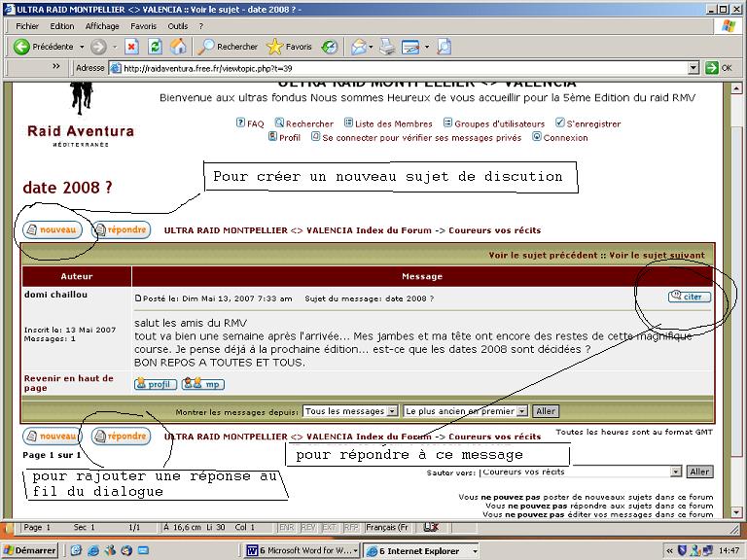The height and width of the screenshot is (560, 747).
Task: Expand mail icon dropdown arrow
Action: tap(371, 47)
